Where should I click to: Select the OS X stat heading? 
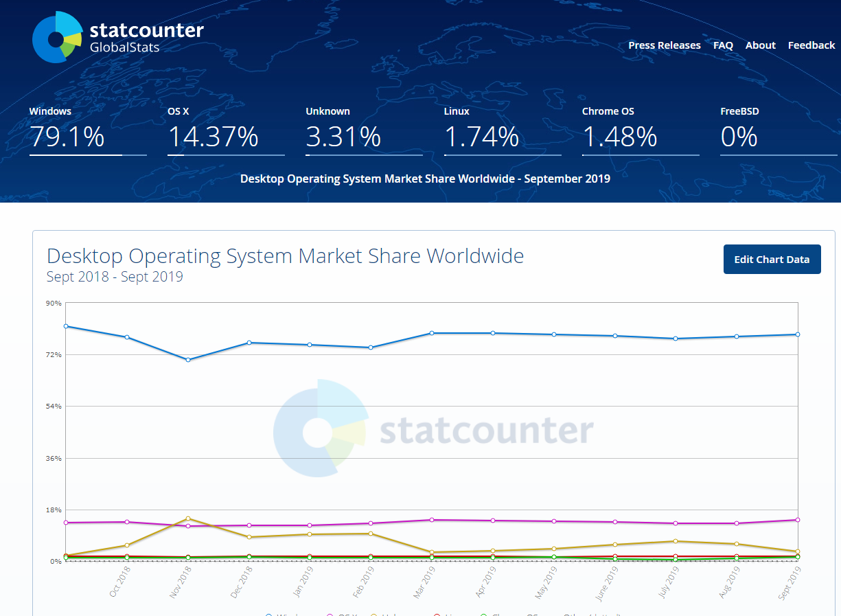178,111
